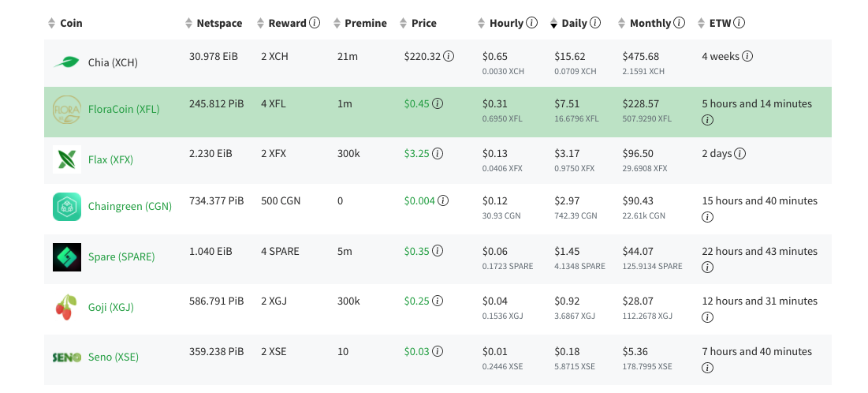This screenshot has height=393, width=868.
Task: Open the Flax (XFX) coin link
Action: (110, 159)
